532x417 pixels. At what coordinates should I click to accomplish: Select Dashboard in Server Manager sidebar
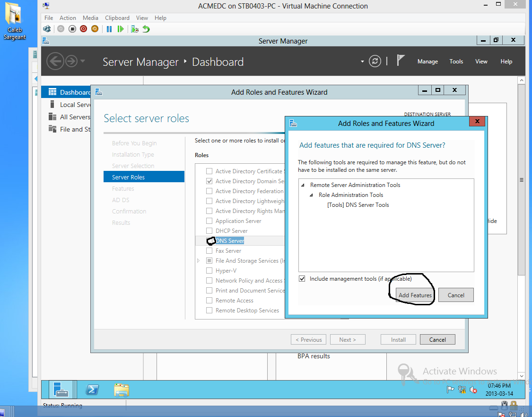point(66,92)
